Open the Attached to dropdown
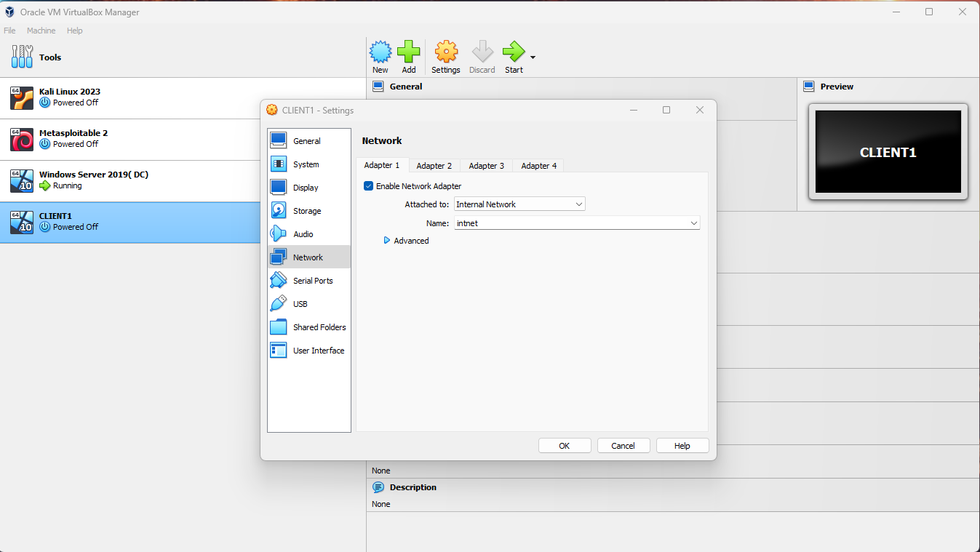The width and height of the screenshot is (980, 552). coord(519,204)
